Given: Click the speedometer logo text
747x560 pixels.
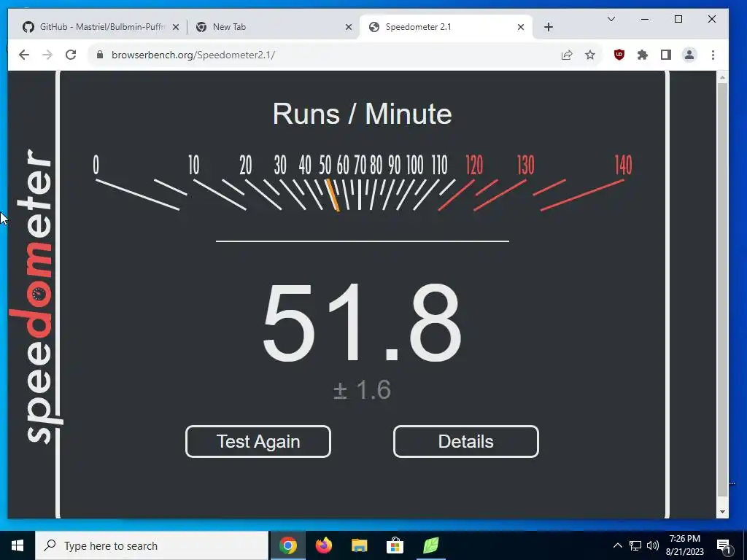Looking at the screenshot, I should tap(36, 296).
